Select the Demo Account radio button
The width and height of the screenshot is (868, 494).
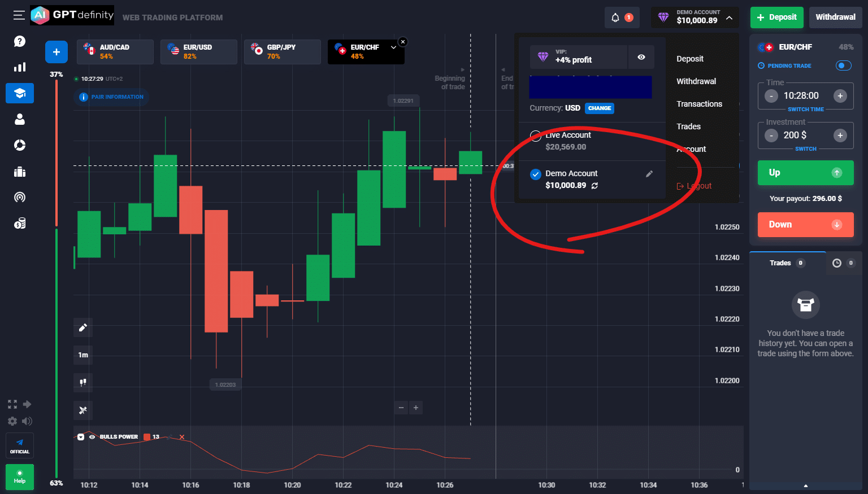[536, 174]
